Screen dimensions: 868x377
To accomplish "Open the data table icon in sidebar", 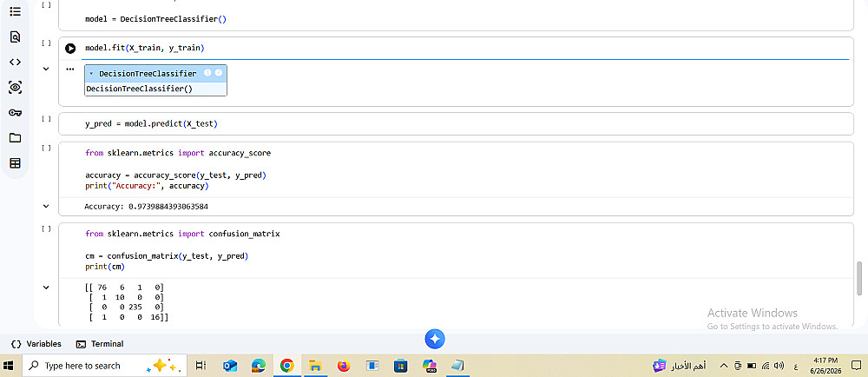I will [16, 163].
